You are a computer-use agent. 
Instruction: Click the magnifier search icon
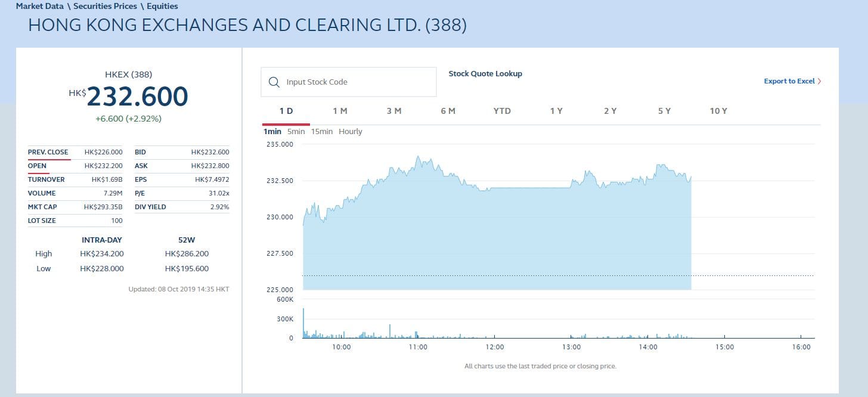(274, 82)
